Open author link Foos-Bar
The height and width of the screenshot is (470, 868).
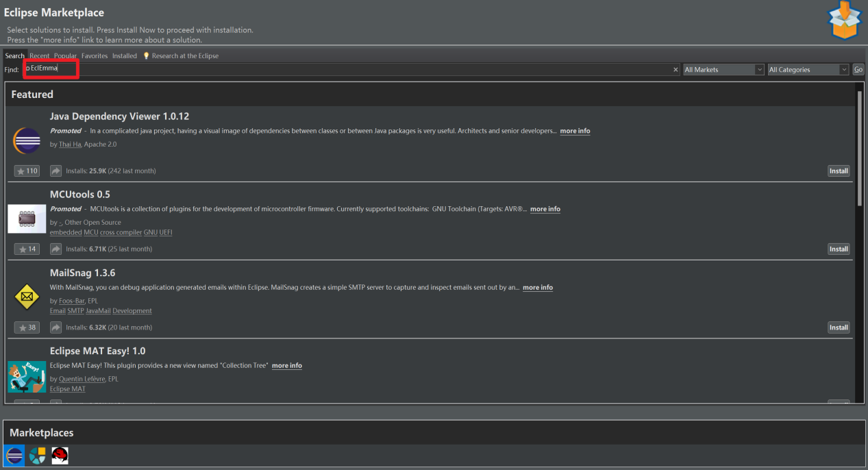[x=72, y=301]
